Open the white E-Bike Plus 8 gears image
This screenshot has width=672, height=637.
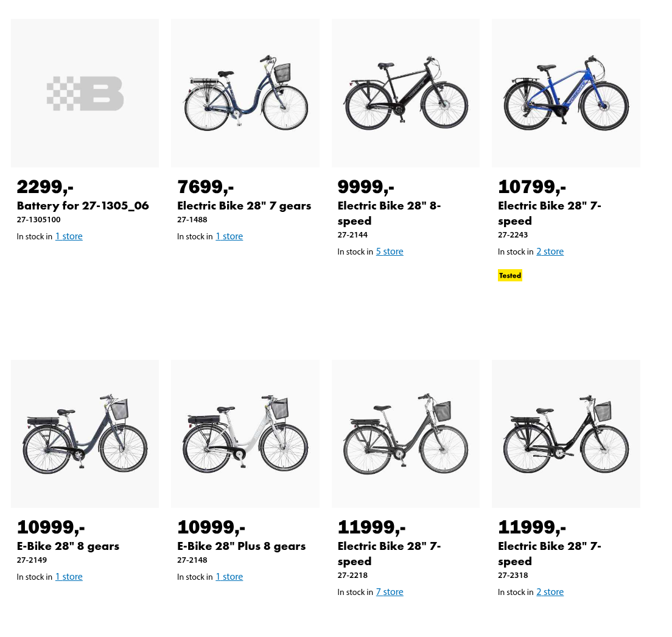coord(245,434)
